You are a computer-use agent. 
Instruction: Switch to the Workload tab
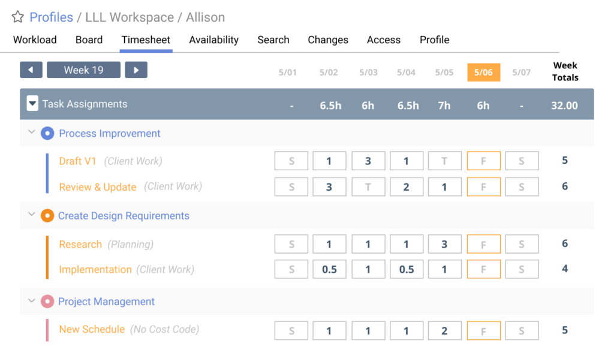[x=35, y=40]
